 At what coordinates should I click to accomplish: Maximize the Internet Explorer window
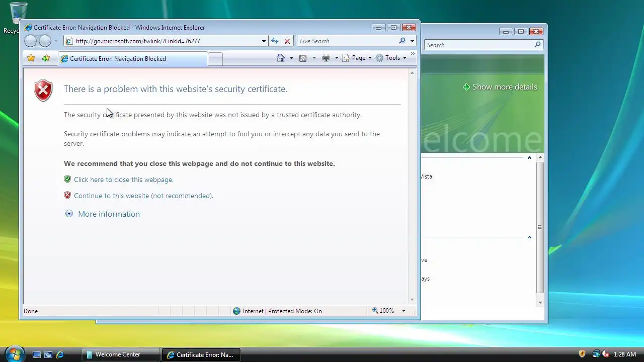click(x=394, y=28)
